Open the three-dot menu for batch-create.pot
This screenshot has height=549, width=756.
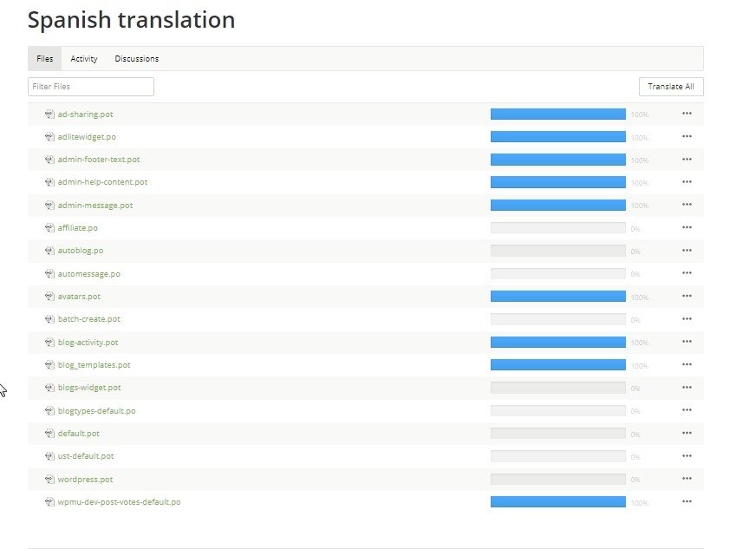[687, 319]
